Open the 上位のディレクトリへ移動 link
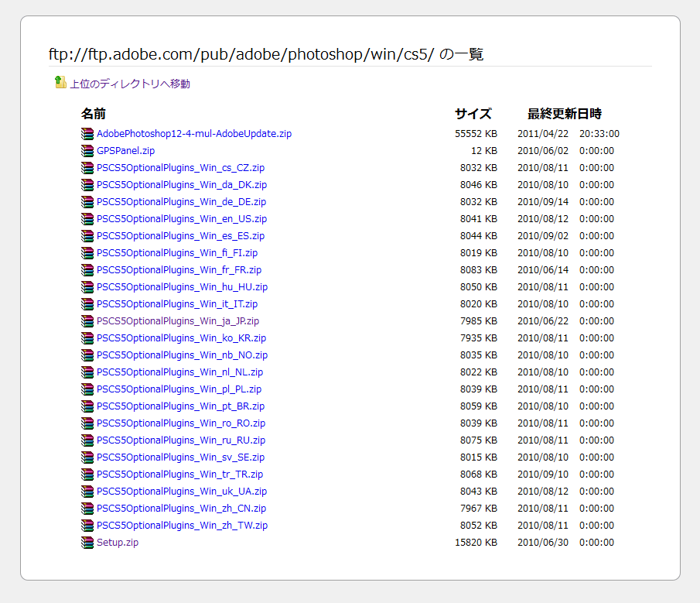 (x=130, y=84)
